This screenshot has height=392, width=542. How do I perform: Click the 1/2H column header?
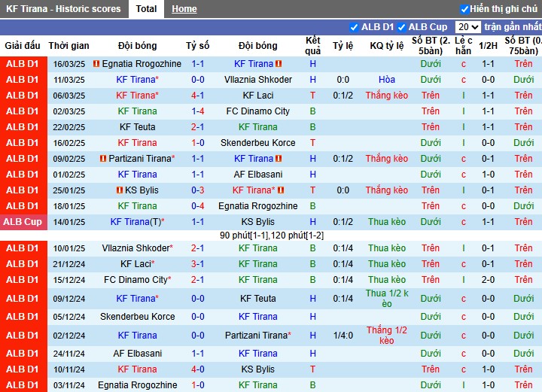click(x=488, y=46)
